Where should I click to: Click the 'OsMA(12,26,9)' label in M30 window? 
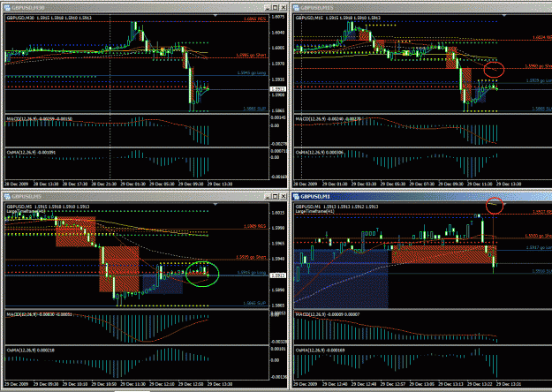click(22, 153)
